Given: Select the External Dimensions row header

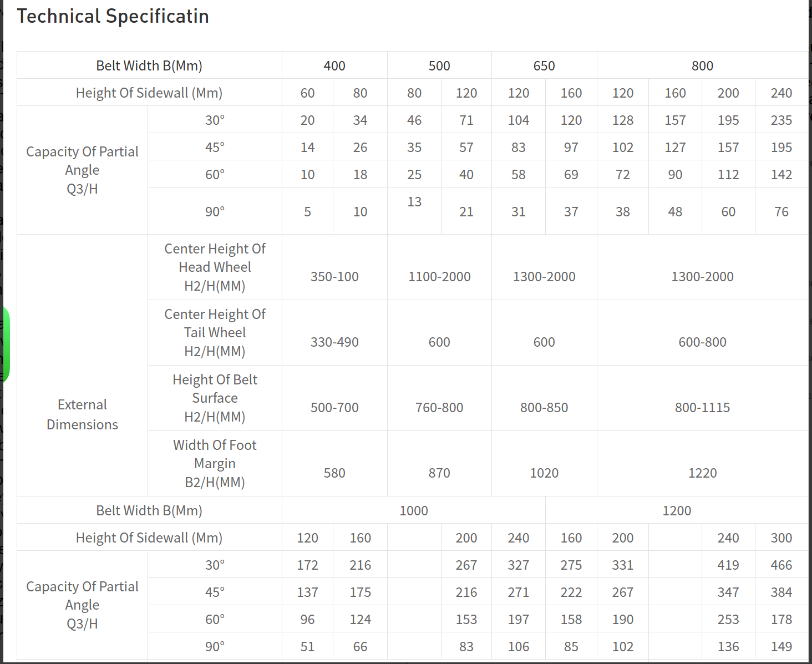Looking at the screenshot, I should (82, 414).
